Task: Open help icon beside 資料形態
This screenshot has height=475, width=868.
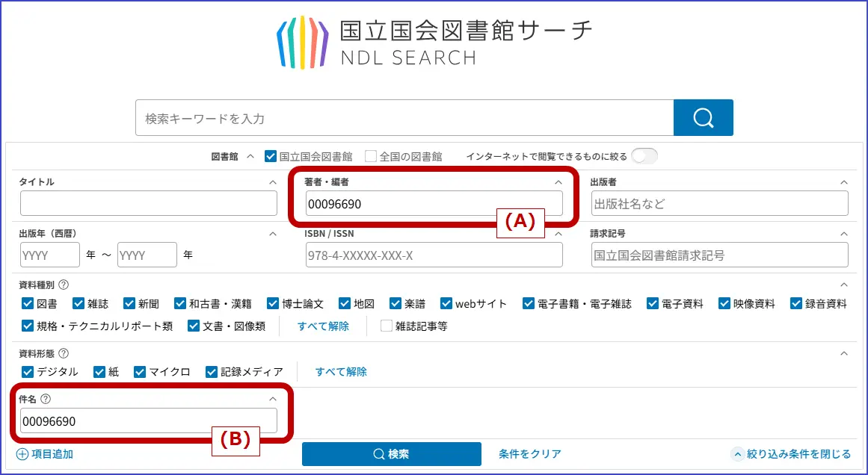Action: (64, 353)
